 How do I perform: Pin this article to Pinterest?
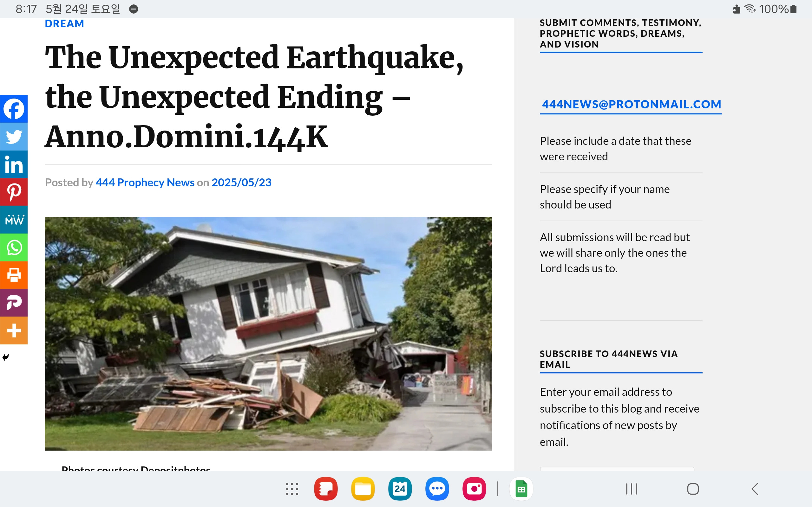(14, 192)
